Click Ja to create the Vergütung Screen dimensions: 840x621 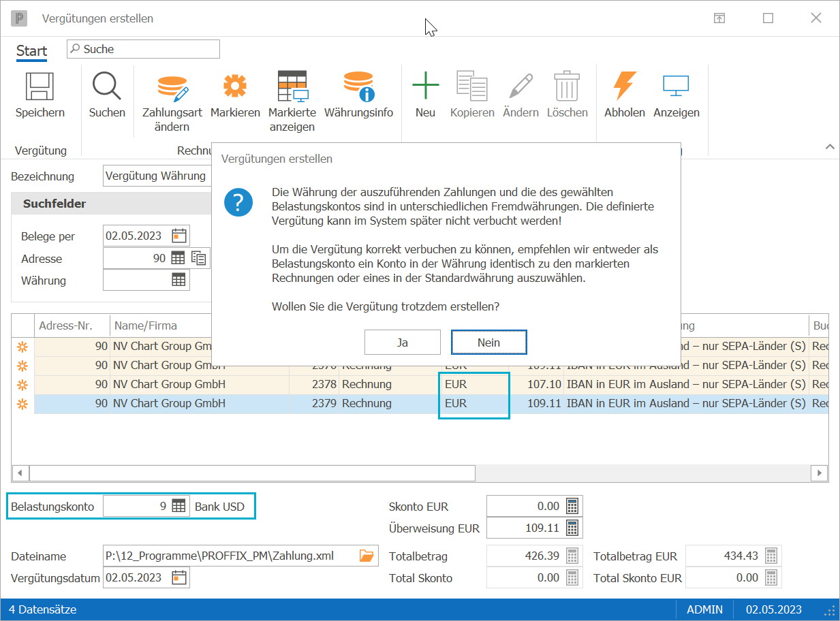point(402,343)
